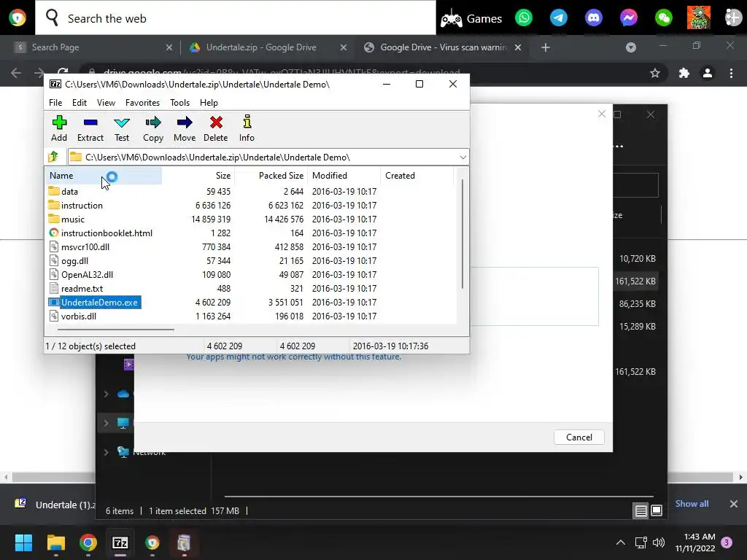Switch to details view icon in Explorer
Image resolution: width=747 pixels, height=560 pixels.
[x=641, y=511]
